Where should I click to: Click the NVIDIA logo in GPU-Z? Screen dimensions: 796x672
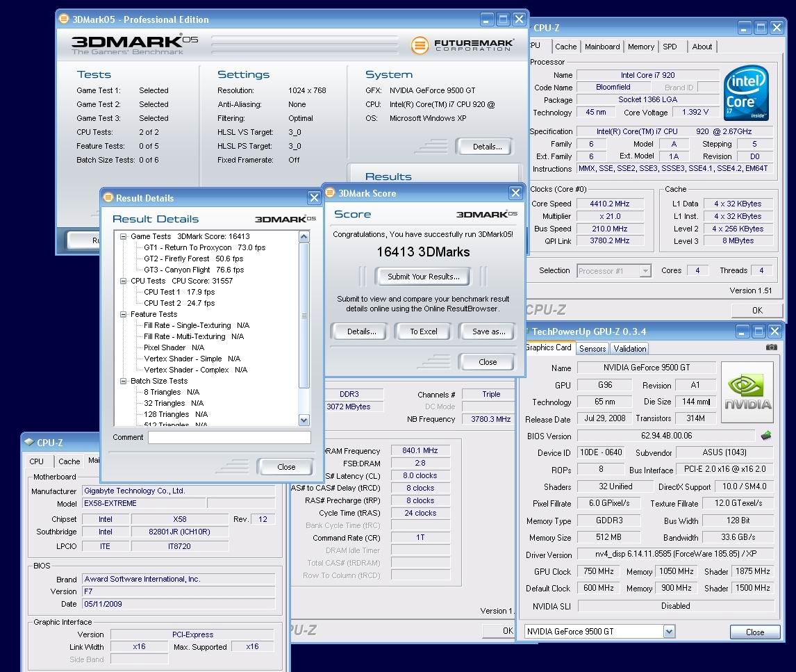[747, 392]
